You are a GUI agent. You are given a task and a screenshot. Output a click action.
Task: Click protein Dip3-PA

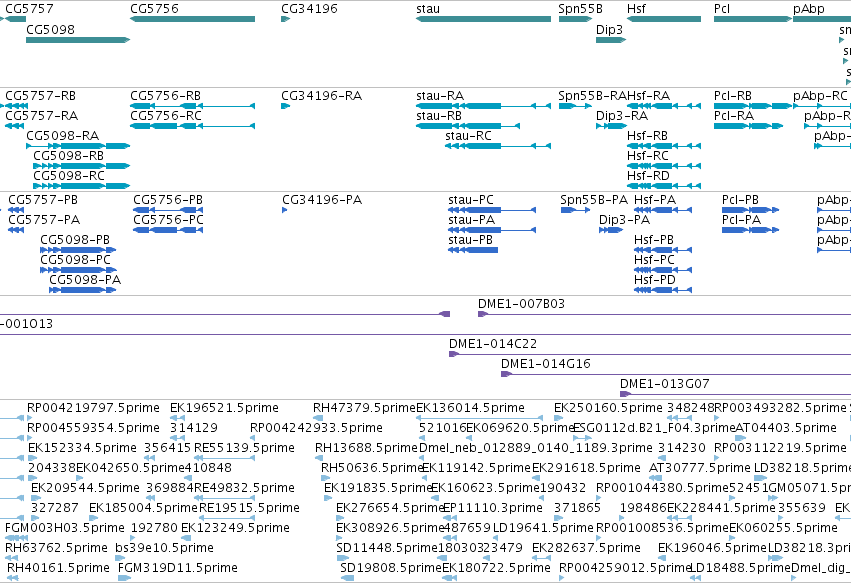[611, 230]
